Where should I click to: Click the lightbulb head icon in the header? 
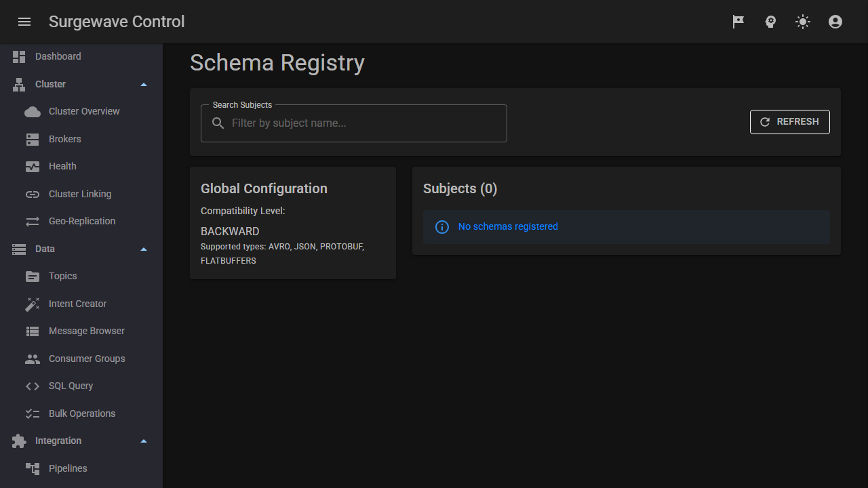pyautogui.click(x=770, y=22)
